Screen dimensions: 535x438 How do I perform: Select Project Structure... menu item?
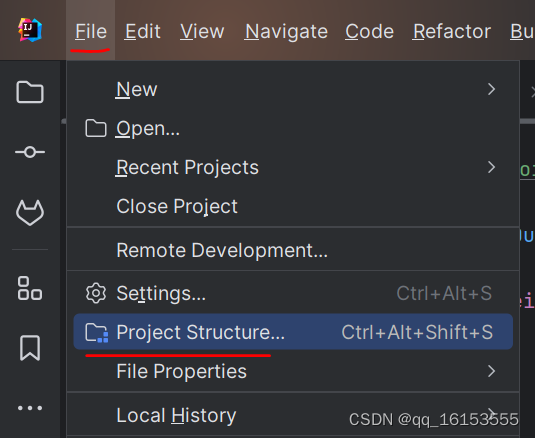pos(293,332)
